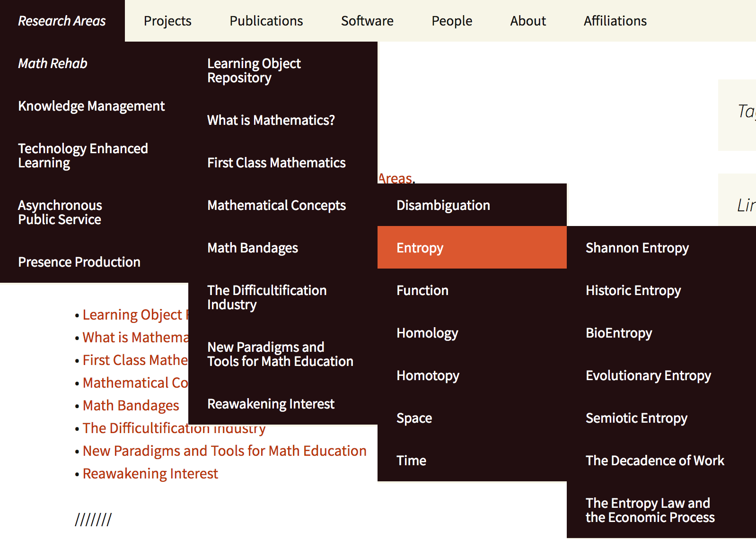
Task: Click the Math Bandages bullet link
Action: coord(131,405)
